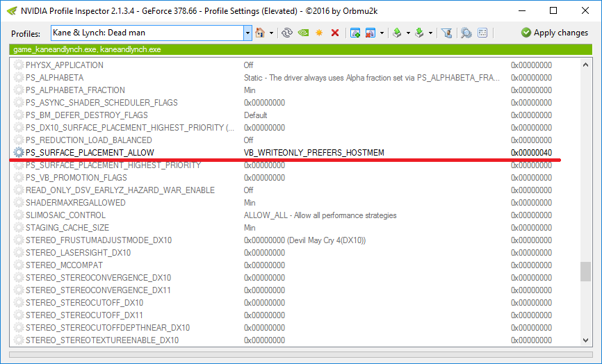
Task: Click scrollbar down arrow in settings list
Action: (585, 340)
